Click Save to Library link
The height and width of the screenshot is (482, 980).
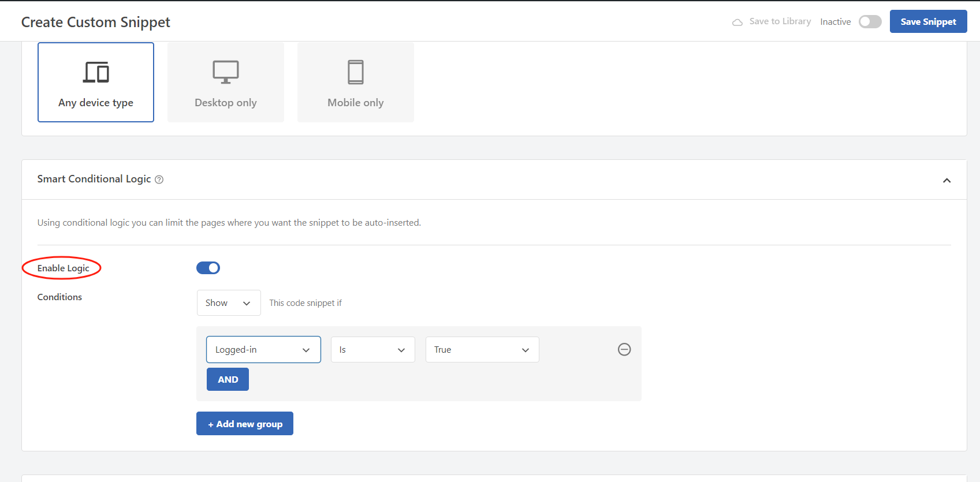pos(780,21)
